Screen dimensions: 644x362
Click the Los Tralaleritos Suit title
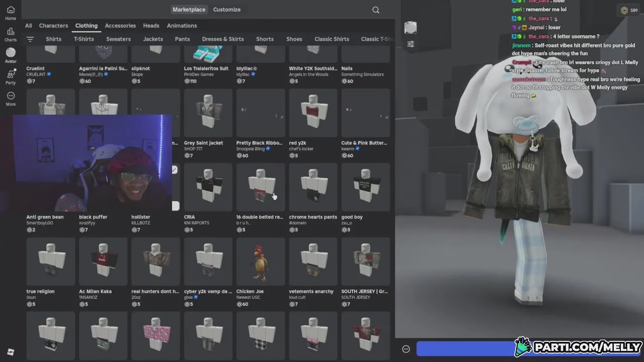click(x=206, y=68)
